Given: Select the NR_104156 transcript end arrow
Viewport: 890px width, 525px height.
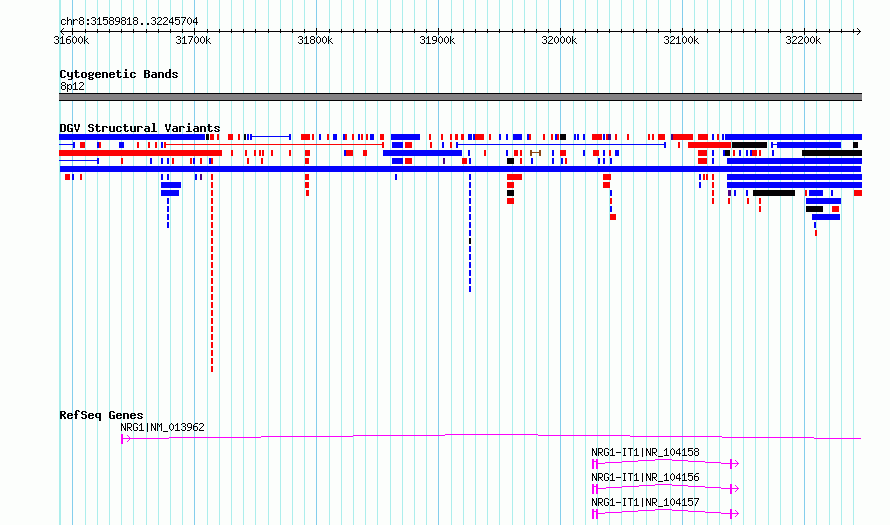Looking at the screenshot, I should click(734, 489).
